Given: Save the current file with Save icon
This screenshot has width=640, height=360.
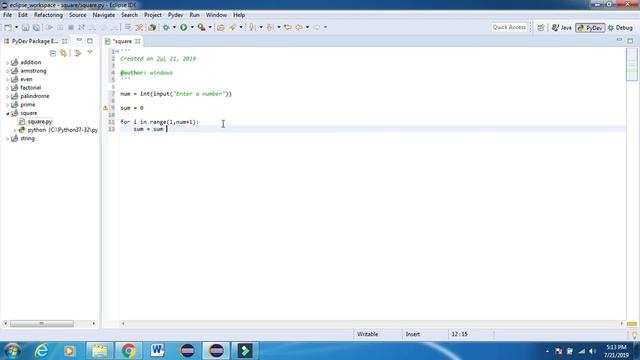Looking at the screenshot, I should (25, 27).
